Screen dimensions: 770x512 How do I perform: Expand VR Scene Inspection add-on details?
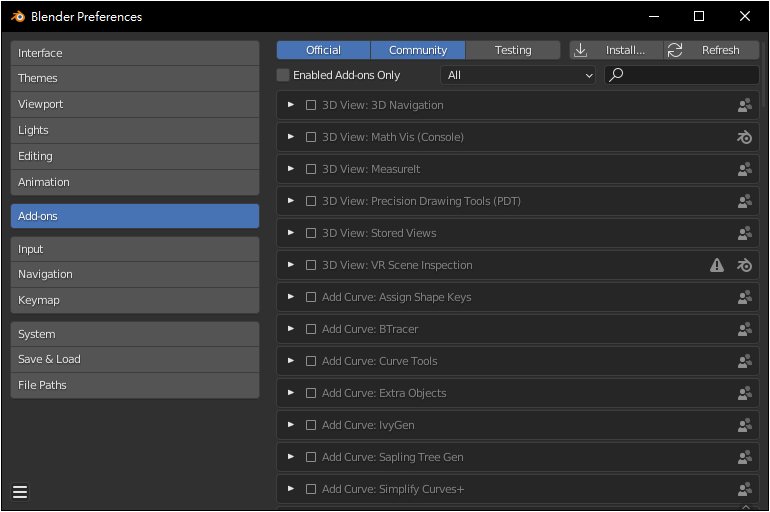pos(291,265)
